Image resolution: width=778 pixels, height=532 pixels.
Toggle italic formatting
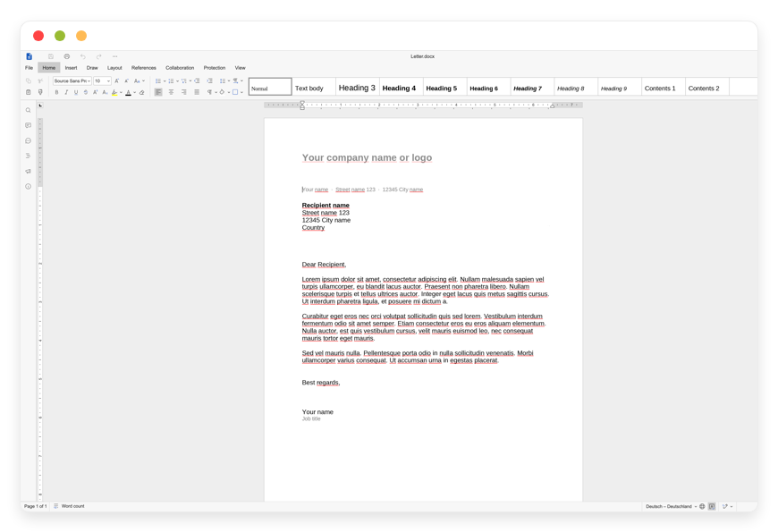pyautogui.click(x=66, y=92)
